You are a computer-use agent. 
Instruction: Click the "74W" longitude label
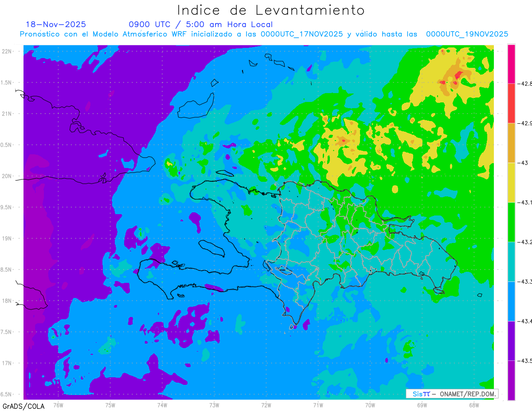point(162,405)
